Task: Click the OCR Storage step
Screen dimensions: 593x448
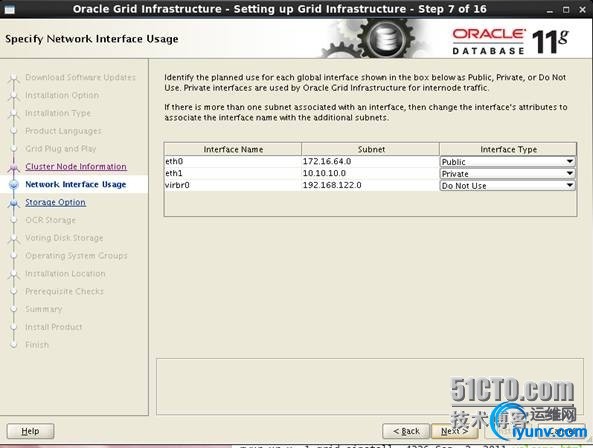Action: pos(50,220)
